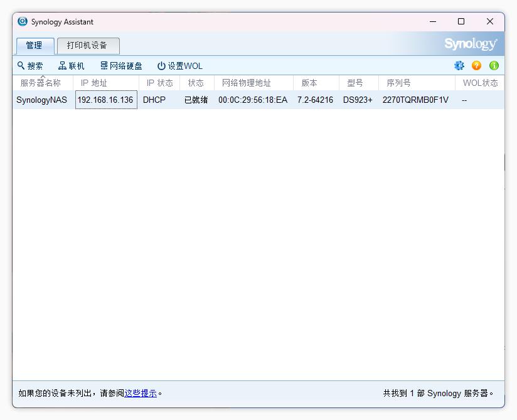The width and height of the screenshot is (517, 420).
Task: Click the Synology Assistant app icon in title bar
Action: 23,21
